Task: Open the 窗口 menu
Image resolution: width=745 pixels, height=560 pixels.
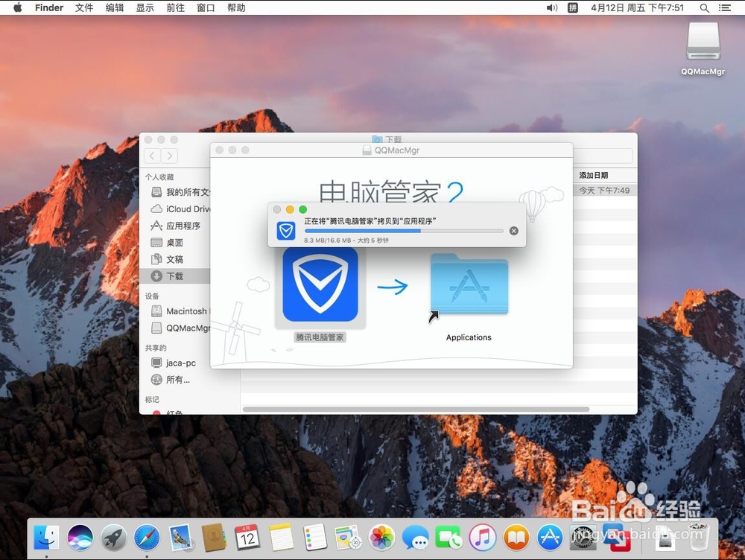Action: 206,7
